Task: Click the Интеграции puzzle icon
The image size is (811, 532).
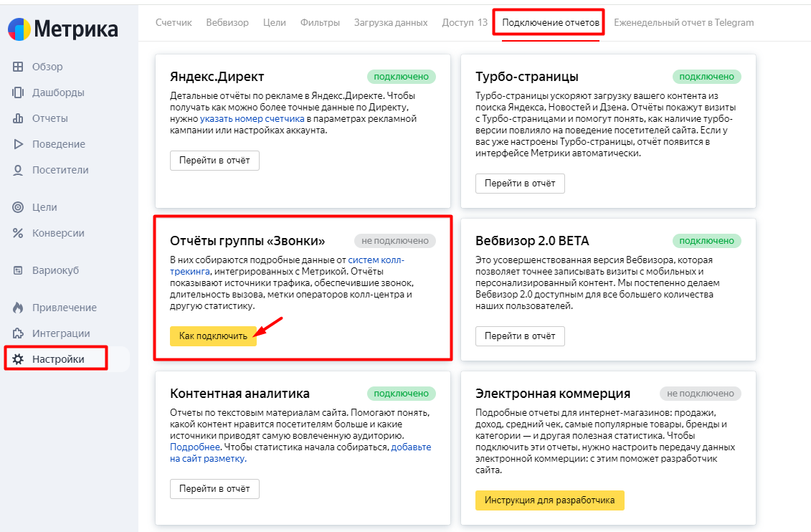Action: pyautogui.click(x=18, y=333)
